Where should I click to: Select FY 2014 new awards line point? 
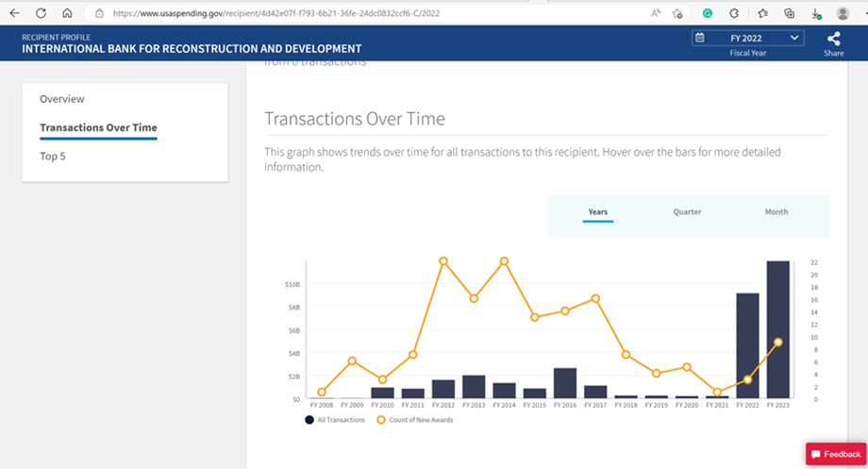[505, 261]
